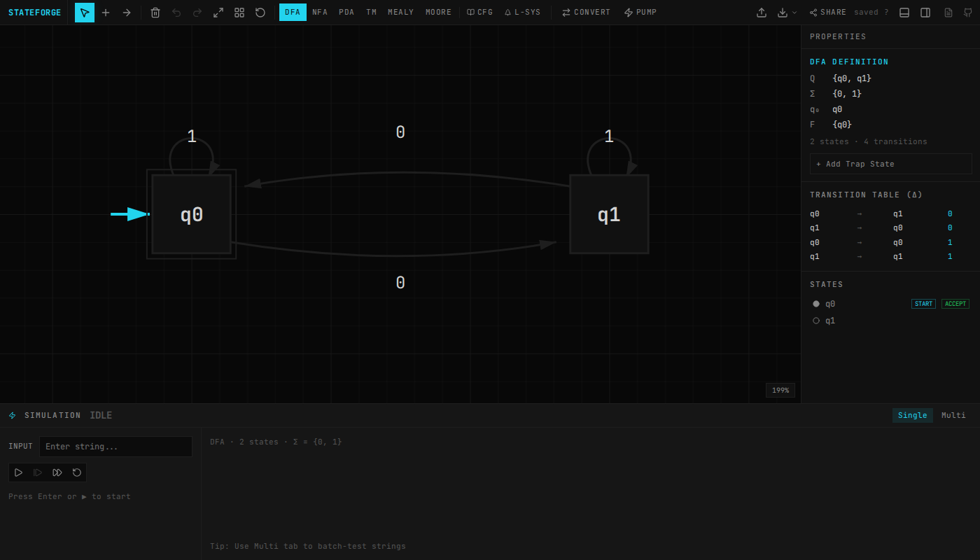Focus the Enter string input field

coord(115,446)
